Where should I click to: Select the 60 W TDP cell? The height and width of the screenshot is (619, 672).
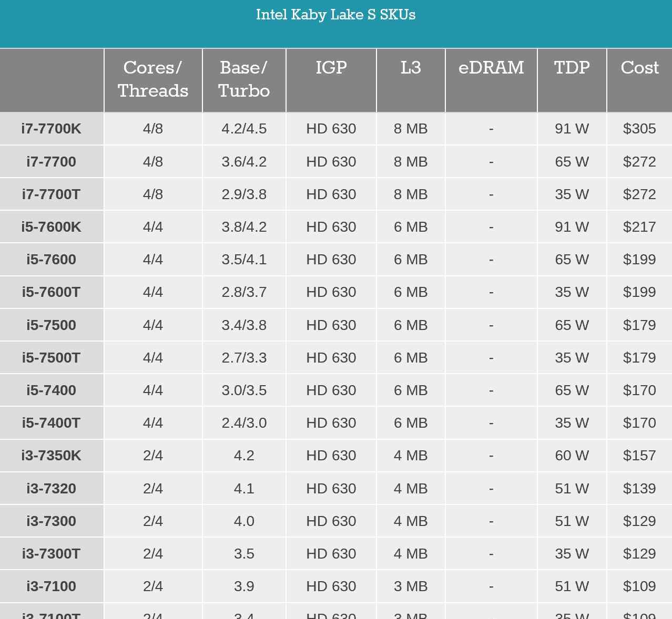pos(572,456)
